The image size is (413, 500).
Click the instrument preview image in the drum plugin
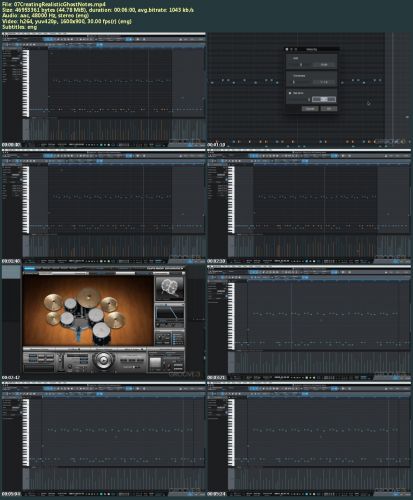click(x=169, y=289)
